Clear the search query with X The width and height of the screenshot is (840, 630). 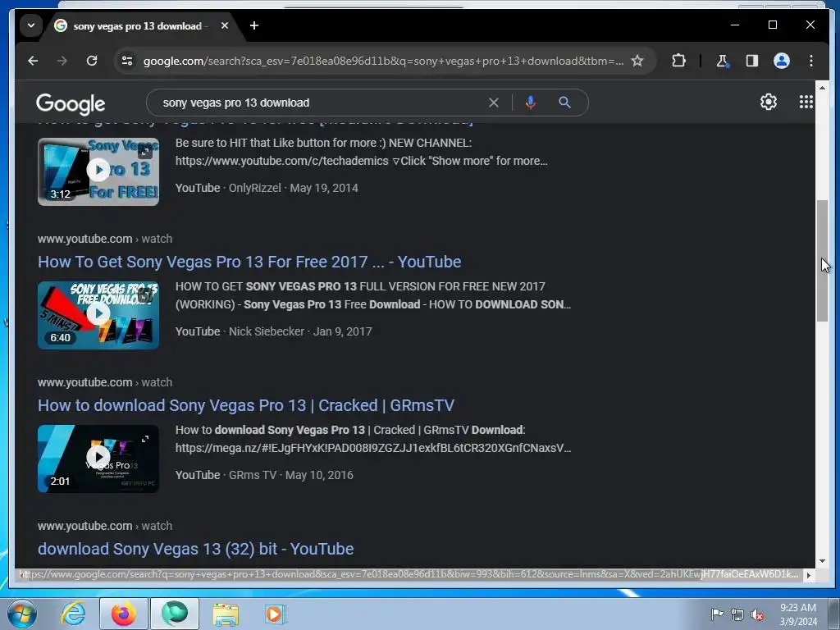click(494, 103)
